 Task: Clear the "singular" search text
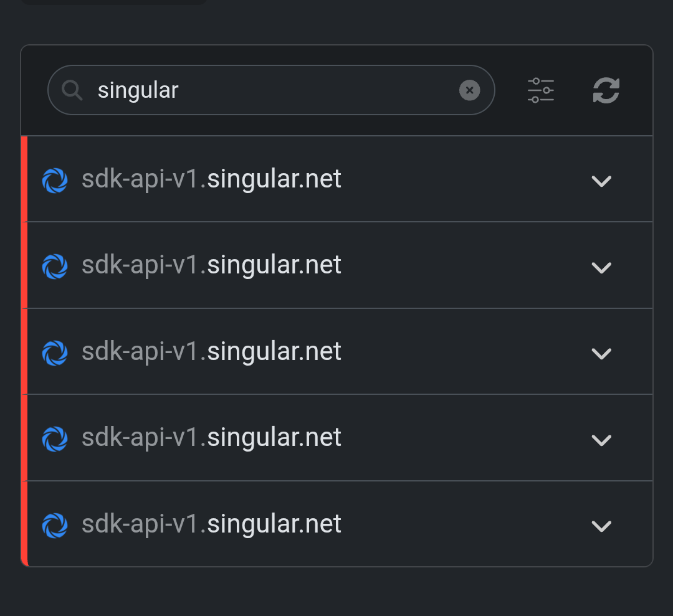click(469, 90)
